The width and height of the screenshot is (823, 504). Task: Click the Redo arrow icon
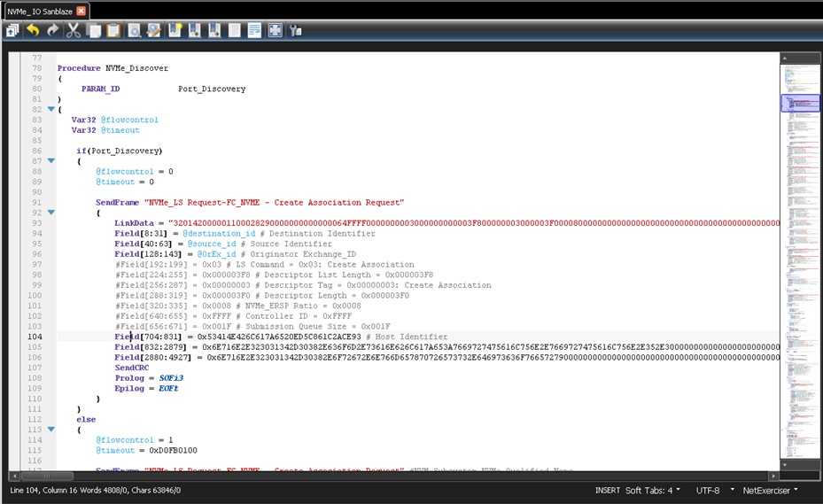[52, 30]
